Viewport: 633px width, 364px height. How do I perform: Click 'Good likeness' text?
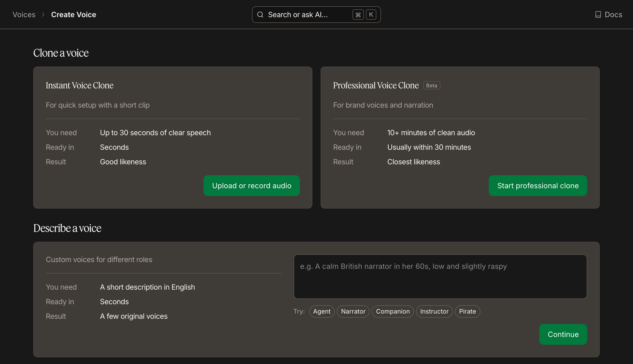(123, 162)
